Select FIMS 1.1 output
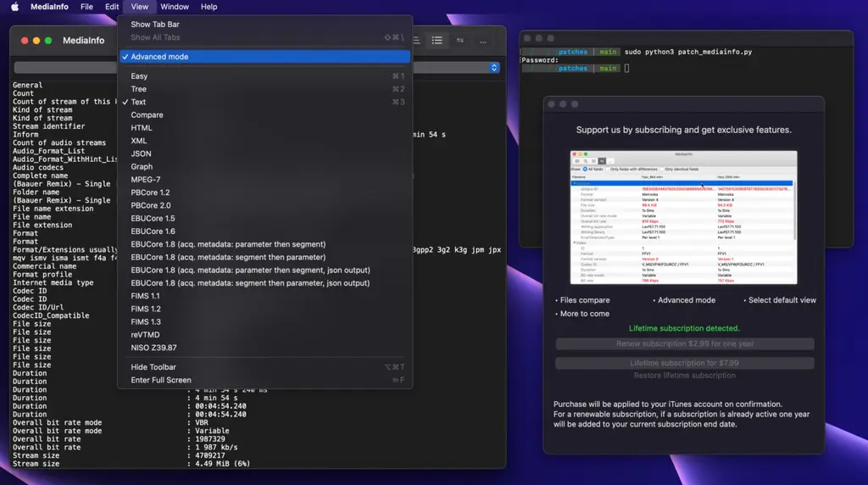 click(264, 296)
